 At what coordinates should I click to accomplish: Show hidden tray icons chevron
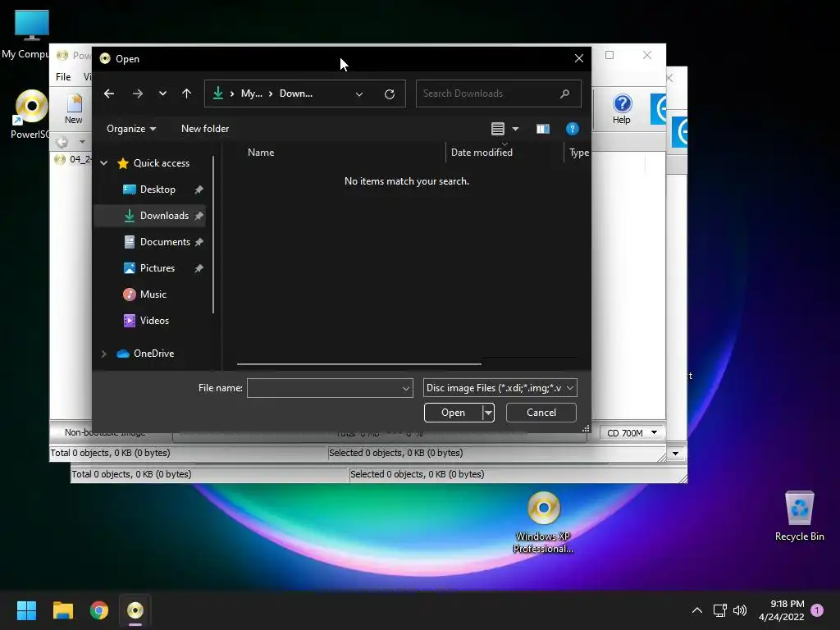(697, 610)
